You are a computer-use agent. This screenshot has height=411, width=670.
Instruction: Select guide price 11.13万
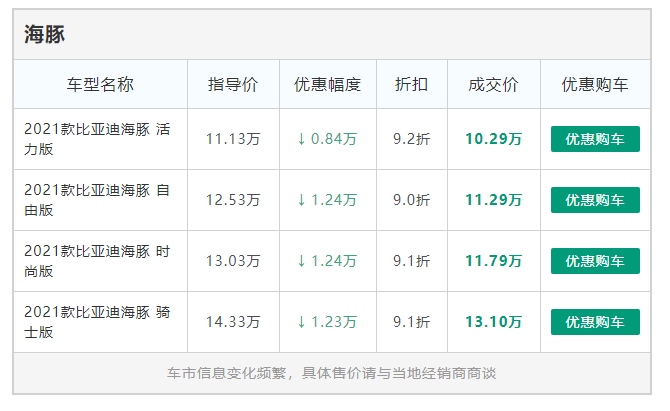pos(233,139)
